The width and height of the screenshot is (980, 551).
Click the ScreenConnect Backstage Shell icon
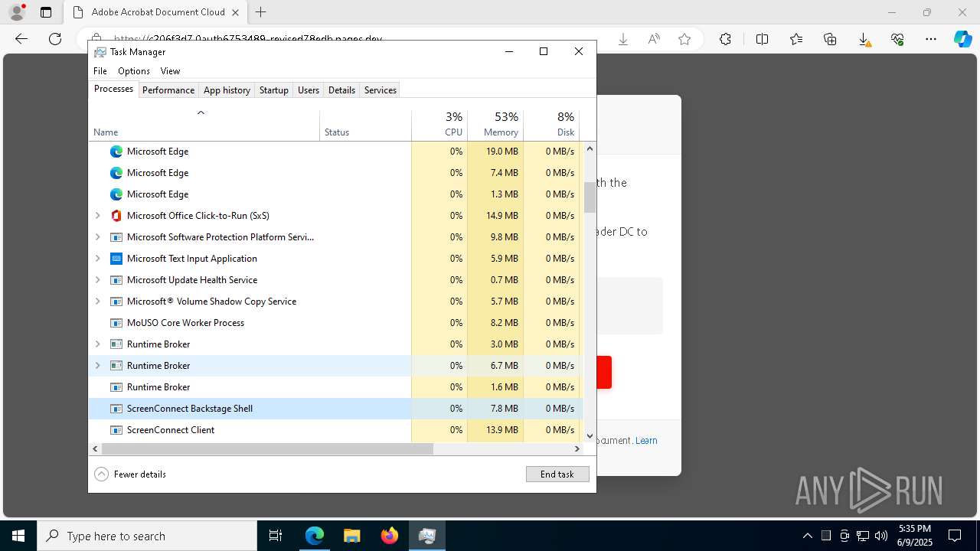116,409
